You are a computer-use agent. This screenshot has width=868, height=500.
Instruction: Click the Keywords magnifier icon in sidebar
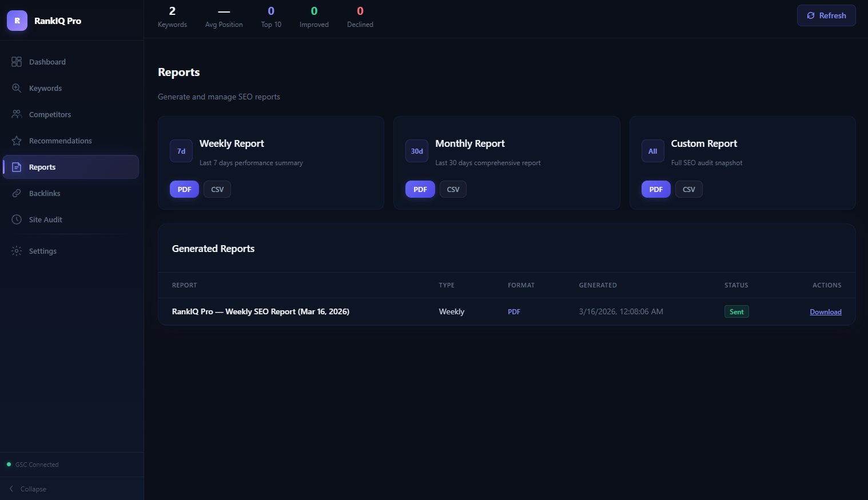(x=17, y=88)
